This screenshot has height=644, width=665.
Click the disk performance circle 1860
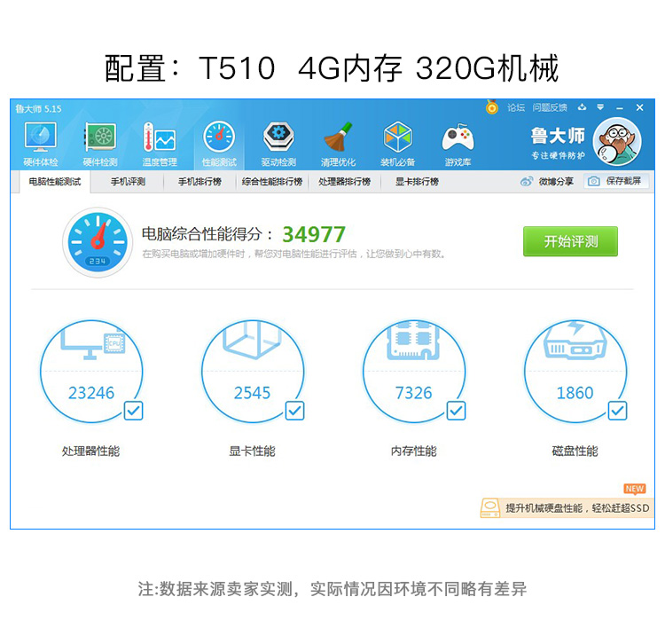pyautogui.click(x=575, y=371)
